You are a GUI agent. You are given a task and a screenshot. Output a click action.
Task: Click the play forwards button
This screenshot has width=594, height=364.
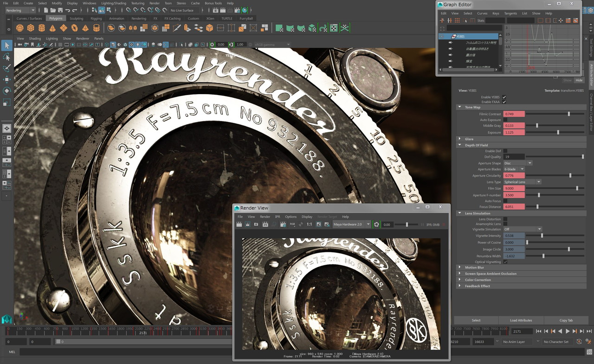[568, 331]
